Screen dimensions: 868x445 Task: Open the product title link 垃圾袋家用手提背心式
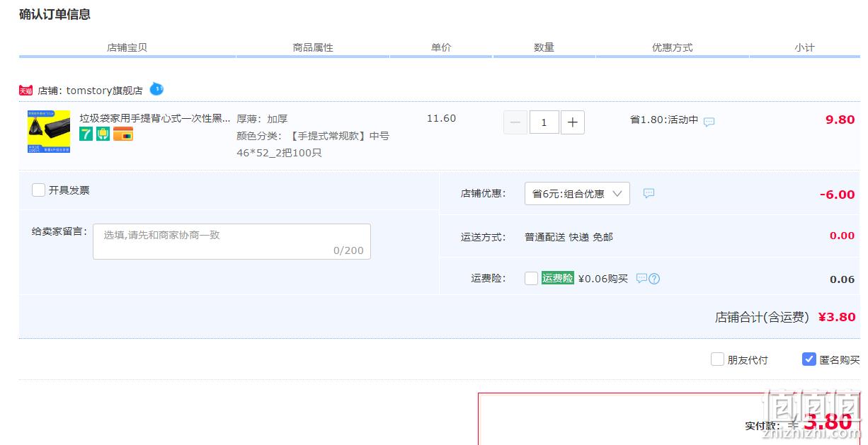click(155, 118)
